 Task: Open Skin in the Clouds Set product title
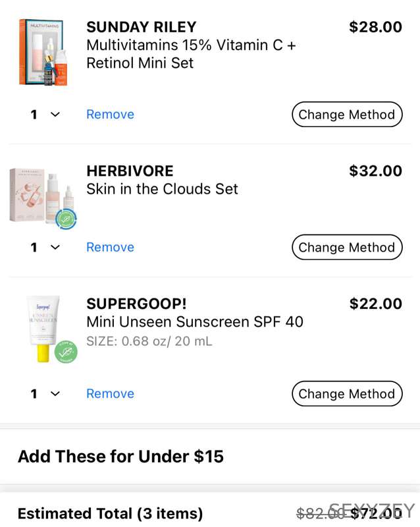click(163, 189)
